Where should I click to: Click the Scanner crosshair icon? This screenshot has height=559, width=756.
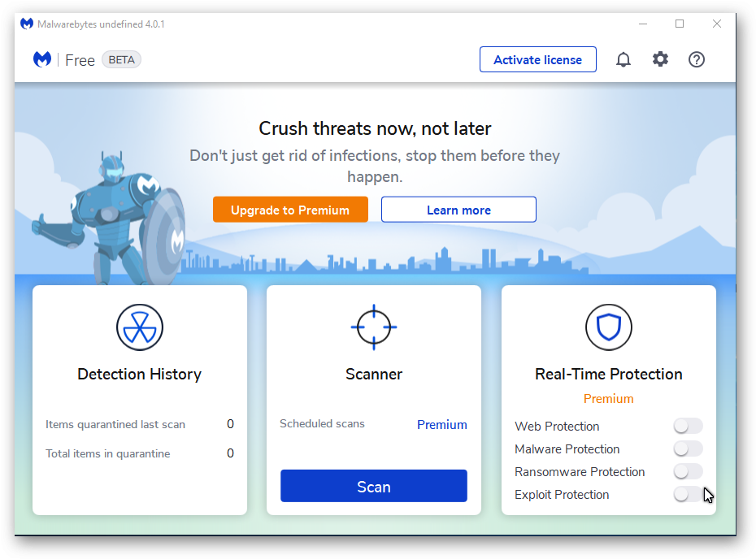point(374,327)
